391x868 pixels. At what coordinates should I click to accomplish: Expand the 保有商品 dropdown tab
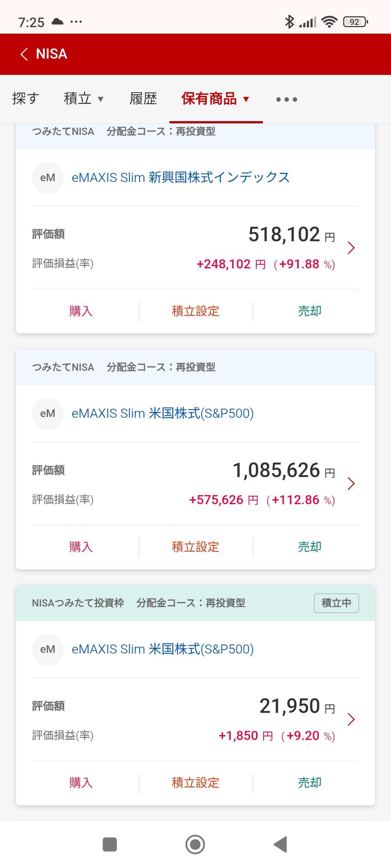(x=216, y=98)
